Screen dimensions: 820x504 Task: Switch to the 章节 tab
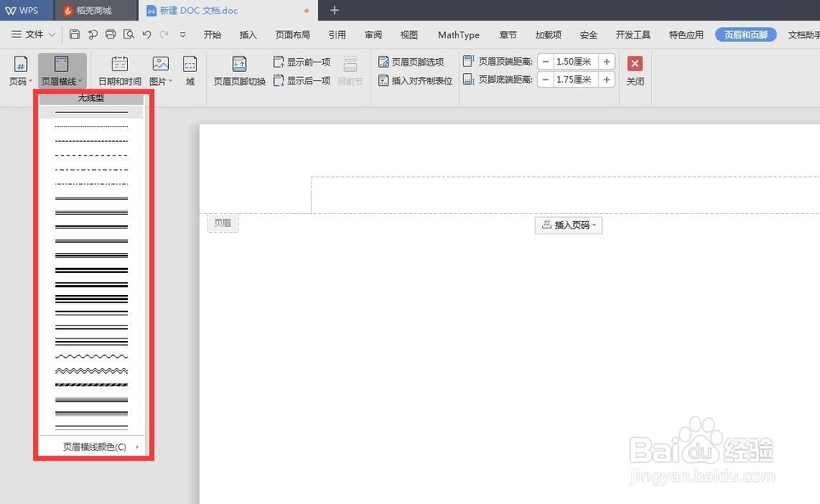[x=508, y=35]
